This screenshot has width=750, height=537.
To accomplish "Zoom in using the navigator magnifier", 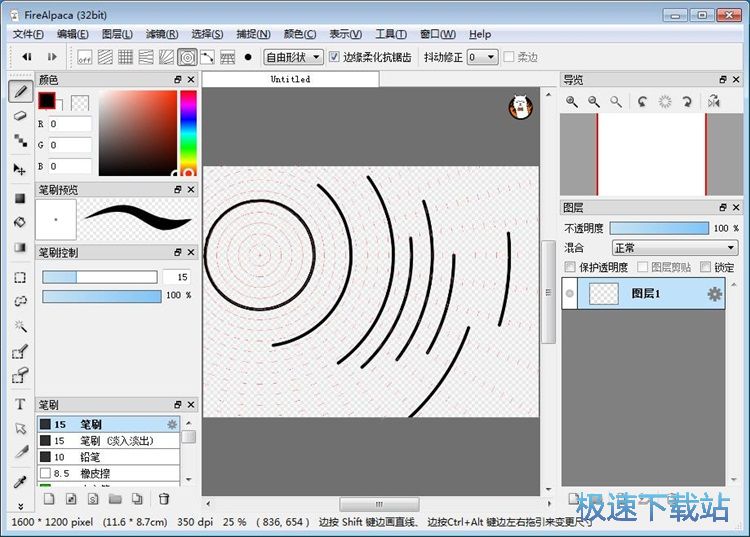I will point(573,101).
